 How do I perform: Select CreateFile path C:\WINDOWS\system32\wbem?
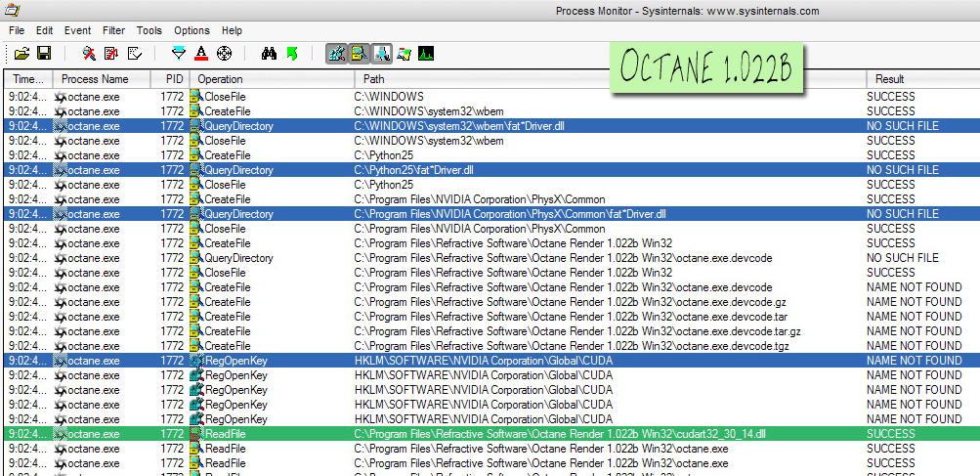point(429,112)
